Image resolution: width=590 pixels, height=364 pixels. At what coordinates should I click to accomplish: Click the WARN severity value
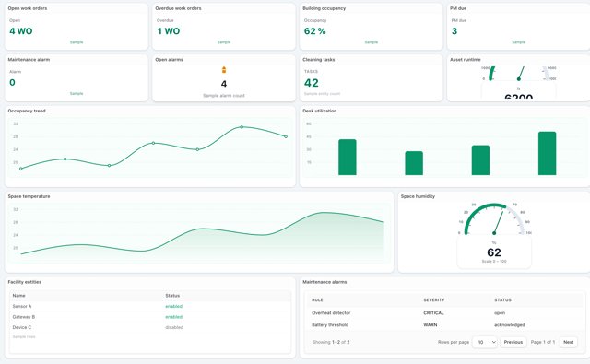[431, 325]
